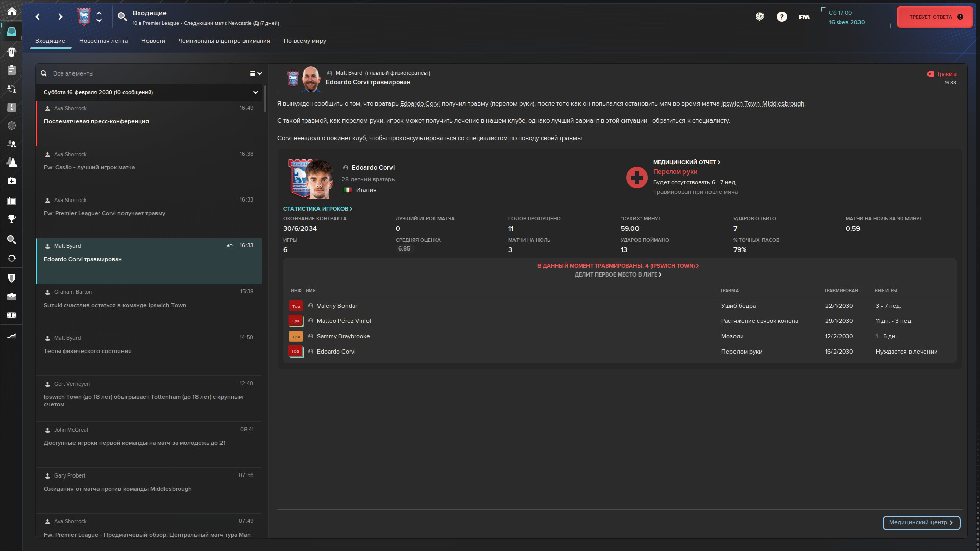Click the Медицинский центр button
Viewport: 980px width, 551px height.
[921, 522]
